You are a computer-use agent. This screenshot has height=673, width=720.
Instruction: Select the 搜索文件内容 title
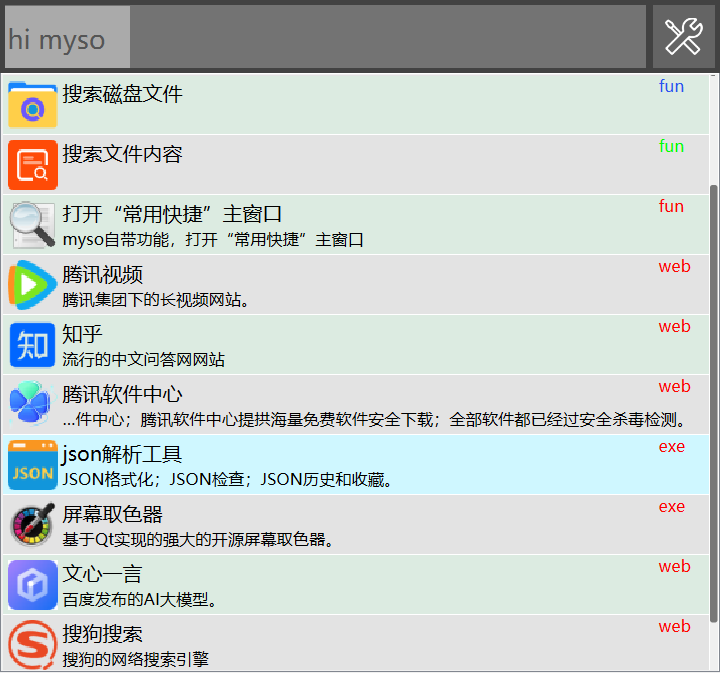pyautogui.click(x=122, y=154)
